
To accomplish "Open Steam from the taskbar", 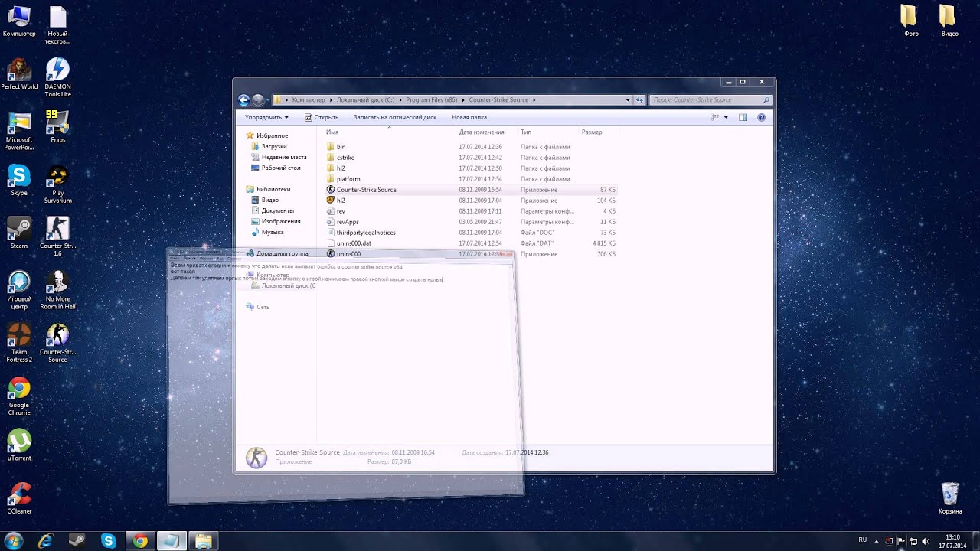I will click(77, 541).
